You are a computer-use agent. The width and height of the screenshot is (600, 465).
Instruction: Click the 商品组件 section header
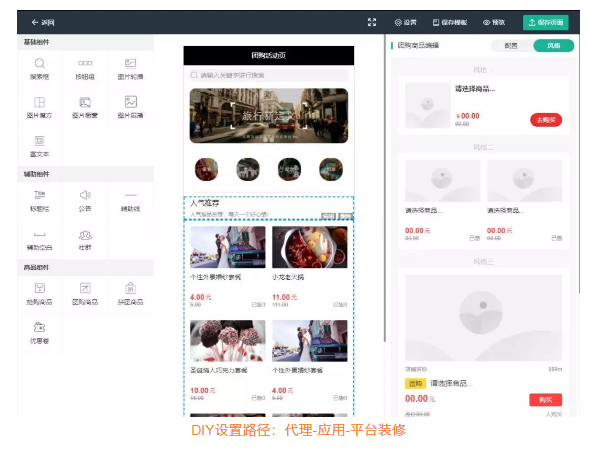[85, 268]
